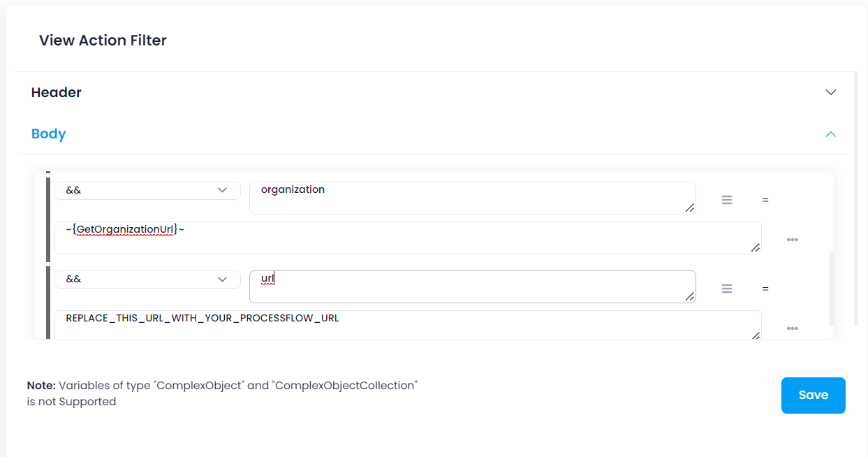Open ellipsis options next to REPLACE_THIS_URL value
The image size is (868, 457).
[793, 328]
